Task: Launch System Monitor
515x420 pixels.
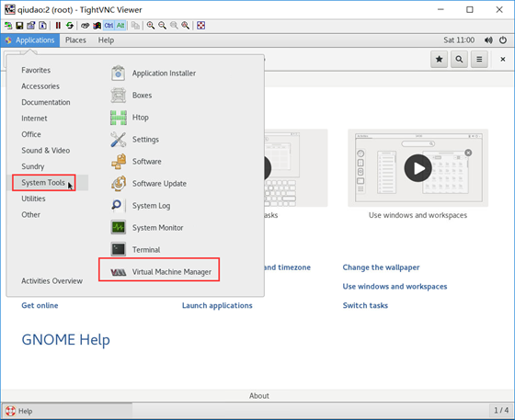Action: pos(147,228)
